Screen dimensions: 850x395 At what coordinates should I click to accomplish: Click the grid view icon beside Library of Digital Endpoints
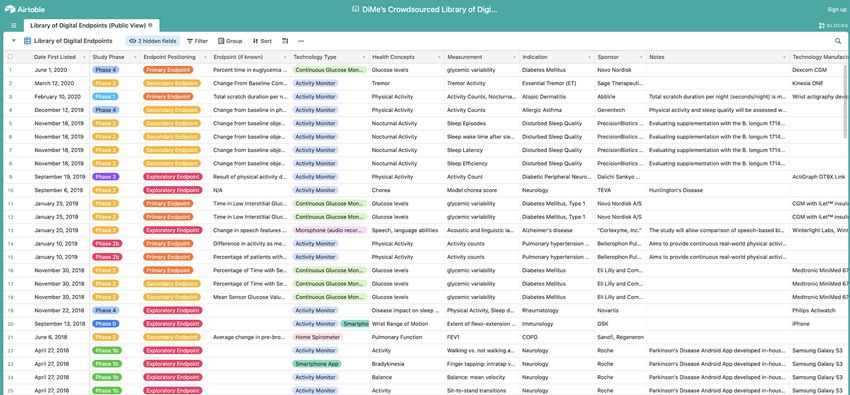pos(27,41)
